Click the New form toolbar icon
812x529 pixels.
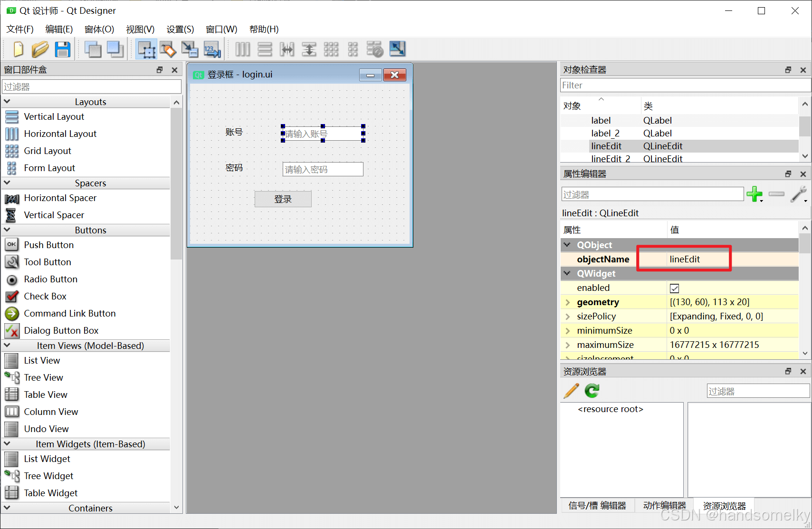19,49
